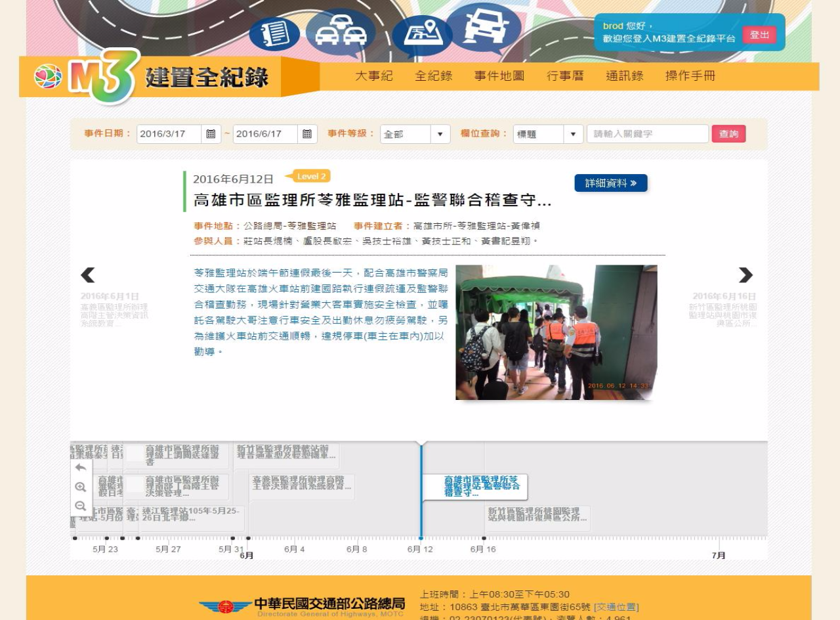The width and height of the screenshot is (840, 620).
Task: Click the 6月 16 timeline date label
Action: (483, 549)
